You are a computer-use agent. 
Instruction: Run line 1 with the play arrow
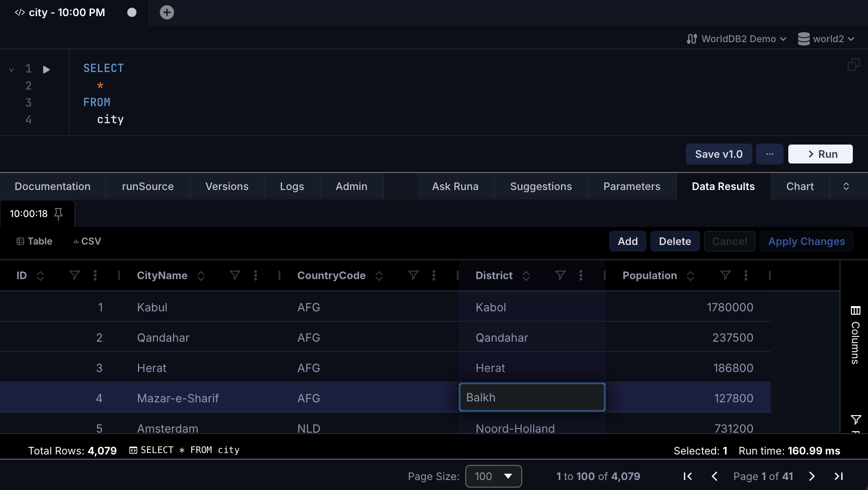click(46, 70)
